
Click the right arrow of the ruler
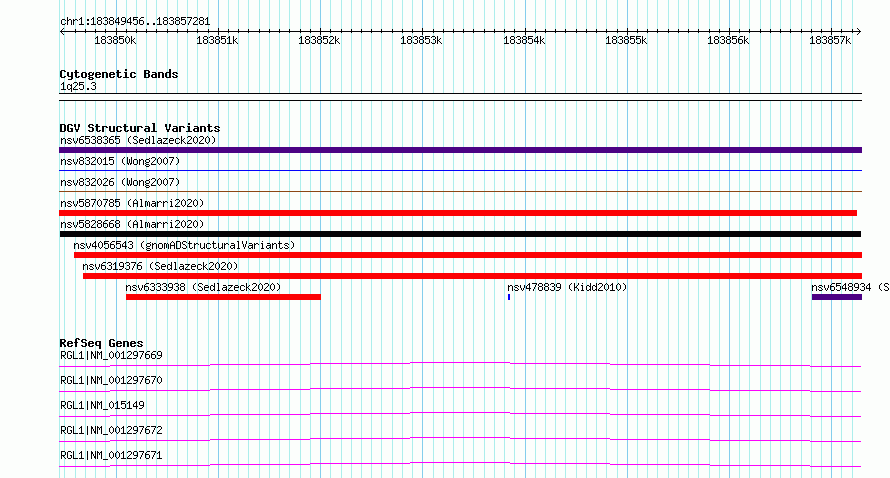click(859, 31)
